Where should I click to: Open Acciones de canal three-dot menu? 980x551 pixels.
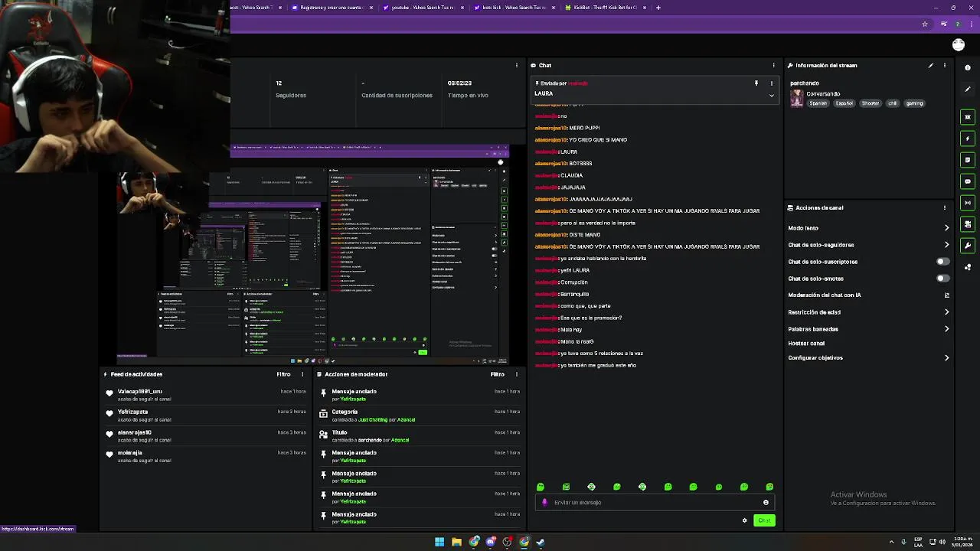click(x=944, y=207)
